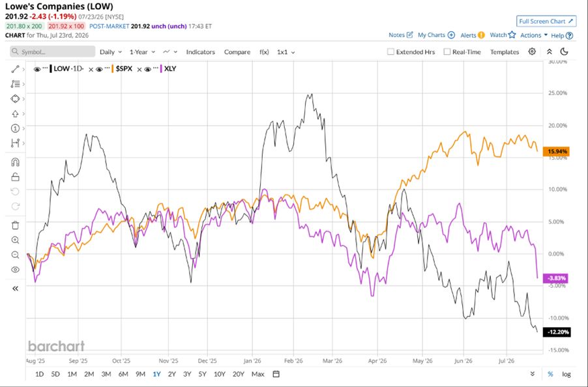The width and height of the screenshot is (588, 387).
Task: Open the Fibonacci/text annotation tools
Action: pyautogui.click(x=15, y=84)
